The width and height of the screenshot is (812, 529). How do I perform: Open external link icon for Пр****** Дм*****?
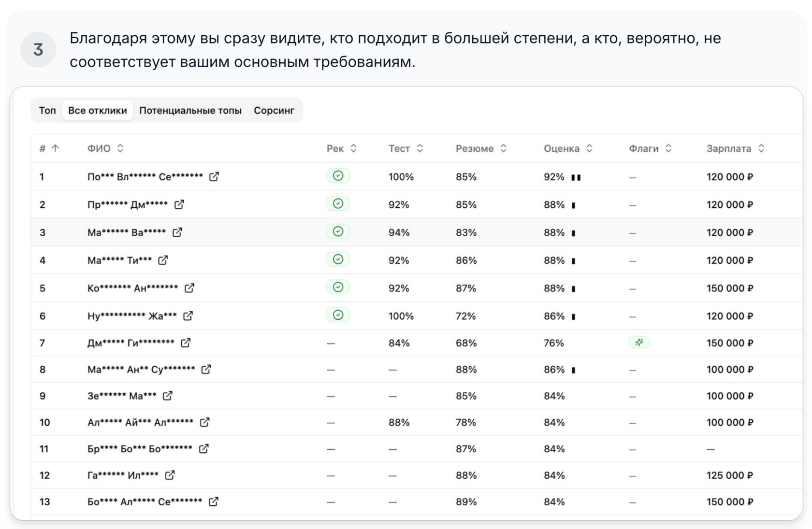pyautogui.click(x=179, y=205)
